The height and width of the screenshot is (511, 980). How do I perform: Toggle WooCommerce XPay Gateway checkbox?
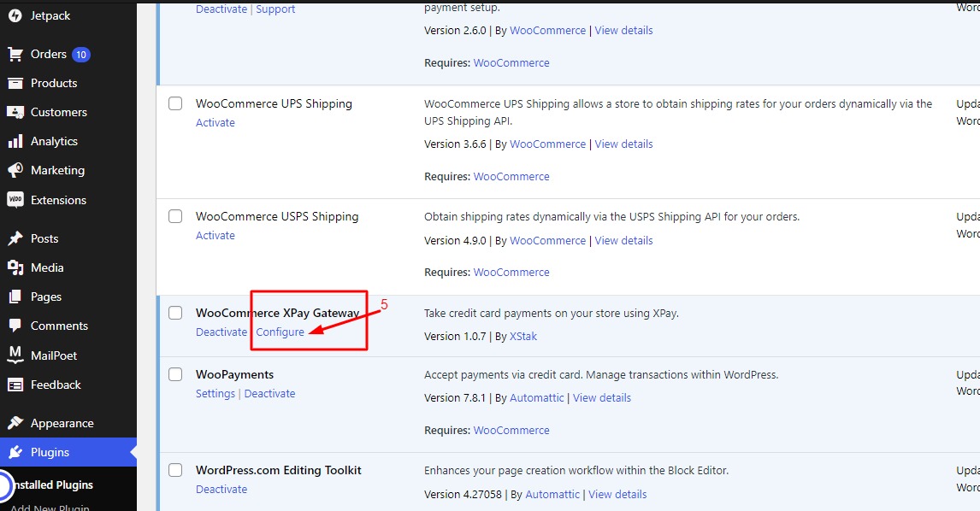click(x=175, y=313)
